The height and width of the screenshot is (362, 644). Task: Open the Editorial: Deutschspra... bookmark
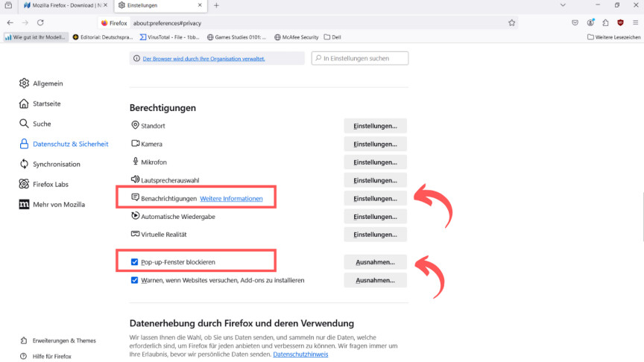[x=103, y=37]
